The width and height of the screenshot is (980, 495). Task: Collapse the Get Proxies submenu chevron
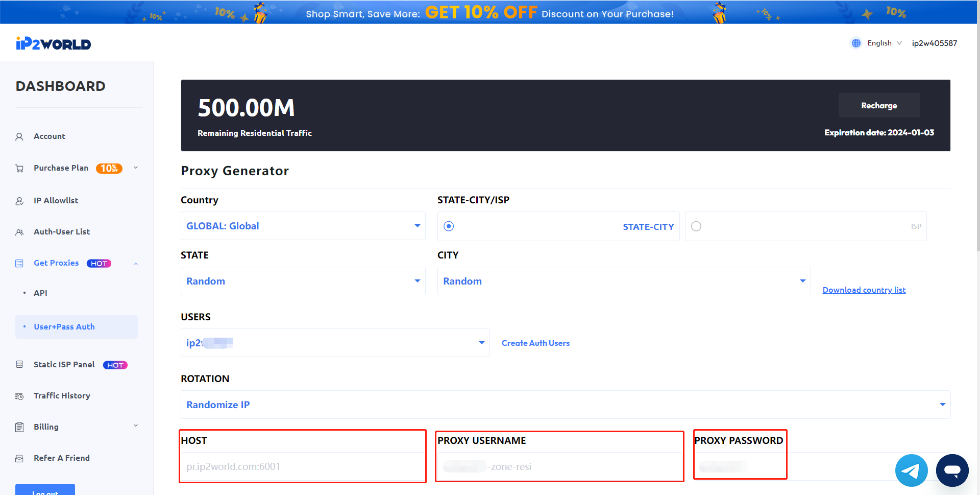(x=136, y=264)
